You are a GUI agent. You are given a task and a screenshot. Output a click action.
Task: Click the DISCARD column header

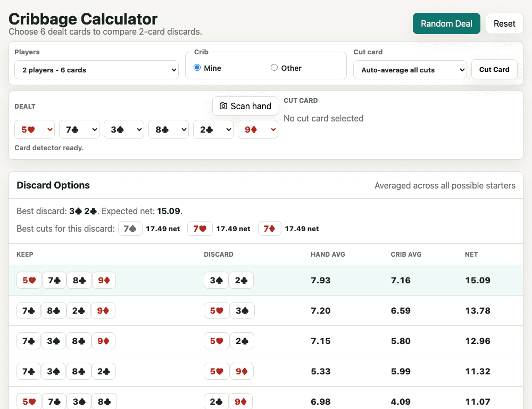[219, 255]
